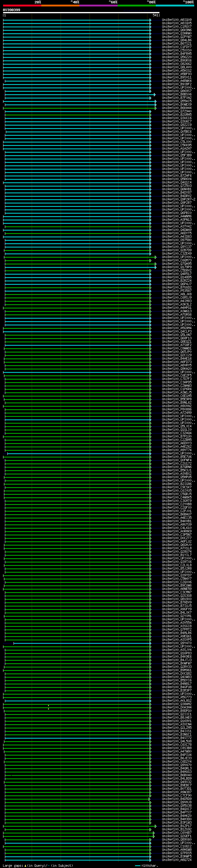Click label UniRef100_B6KA44
The width and height of the screenshot is (197, 868).
point(177,108)
